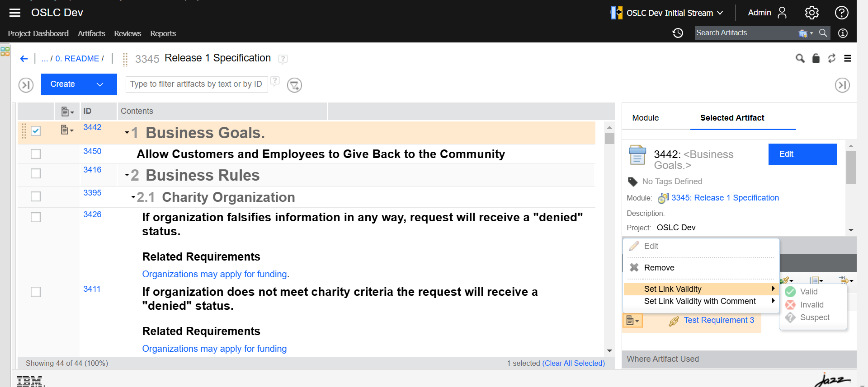Go back using the left arrow
Screen dimensions: 868x387
pyautogui.click(x=24, y=59)
